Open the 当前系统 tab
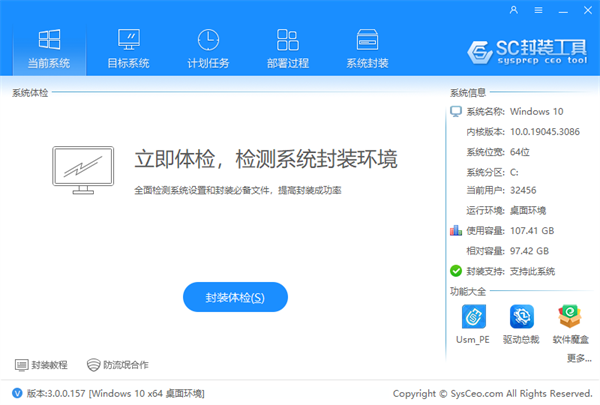 click(x=49, y=48)
